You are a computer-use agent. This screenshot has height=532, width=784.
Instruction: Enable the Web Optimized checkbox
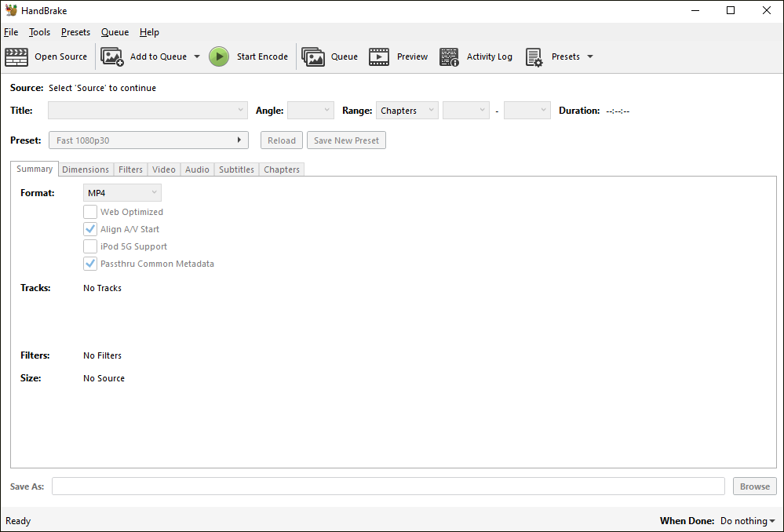point(90,212)
